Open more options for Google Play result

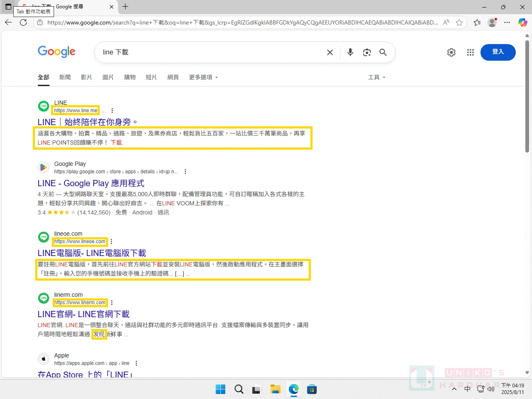pyautogui.click(x=185, y=172)
